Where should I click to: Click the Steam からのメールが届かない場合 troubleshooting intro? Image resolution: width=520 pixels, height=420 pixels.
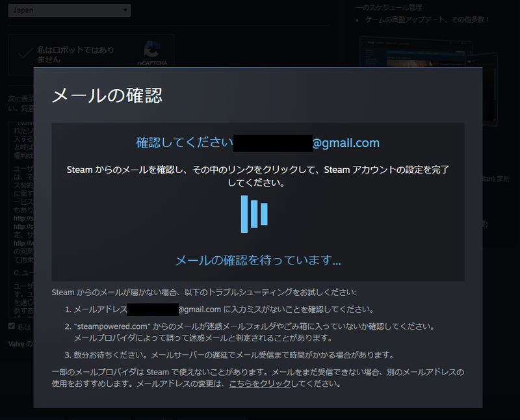(x=203, y=293)
